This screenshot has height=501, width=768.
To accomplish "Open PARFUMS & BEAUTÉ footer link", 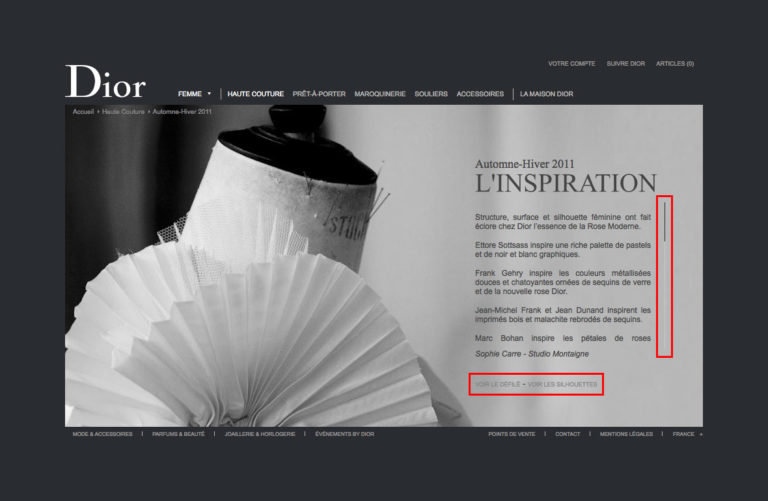I will click(178, 434).
